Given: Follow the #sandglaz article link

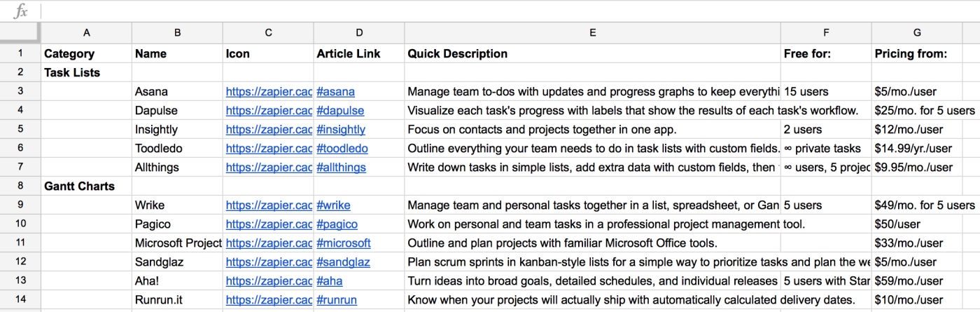Looking at the screenshot, I should pos(343,262).
